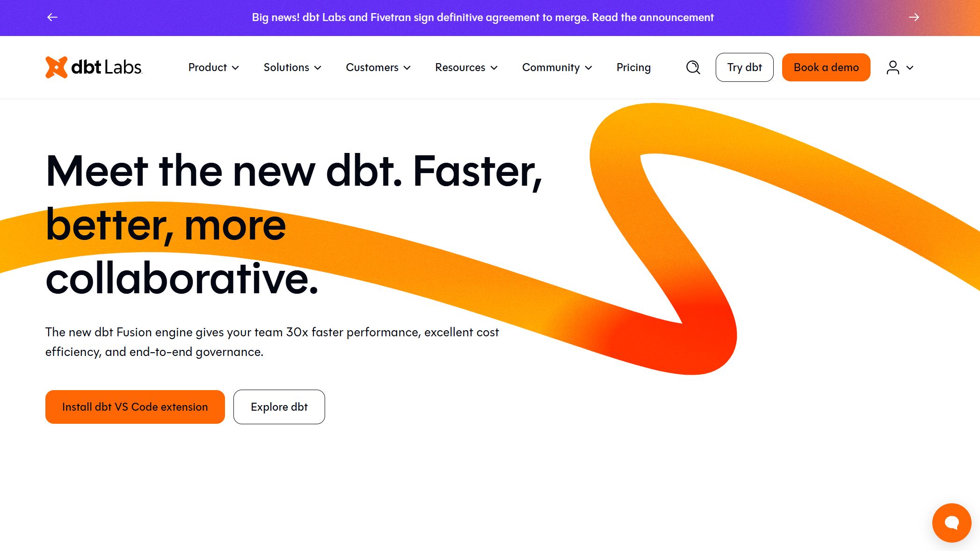Click the user account icon
Viewport: 980px width, 551px height.
point(893,67)
